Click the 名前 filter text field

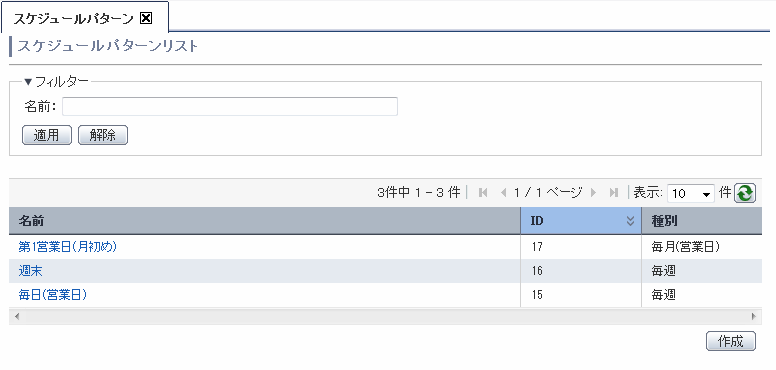tap(230, 106)
